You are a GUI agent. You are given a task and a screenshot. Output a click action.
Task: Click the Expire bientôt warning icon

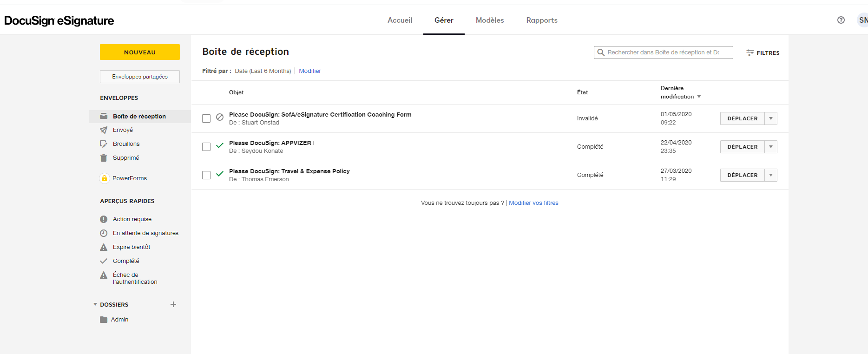[104, 247]
